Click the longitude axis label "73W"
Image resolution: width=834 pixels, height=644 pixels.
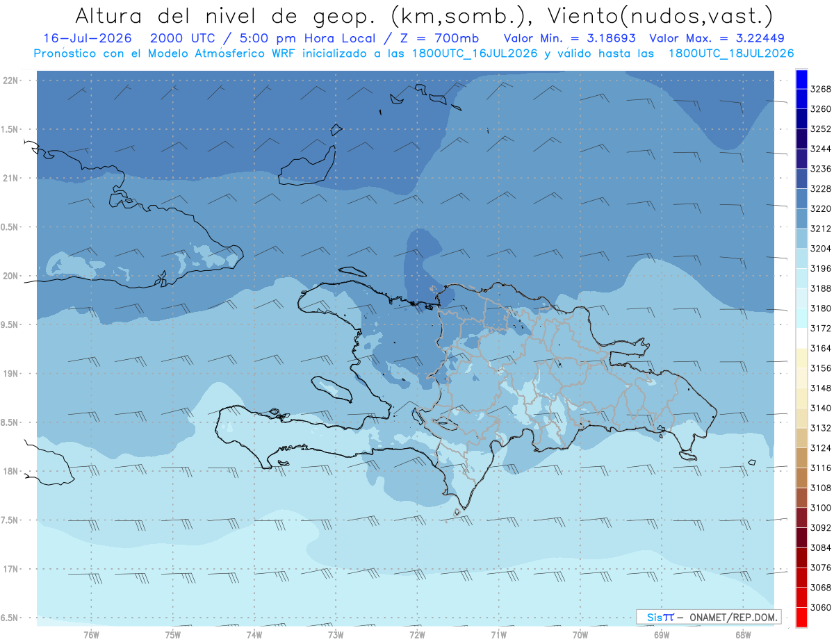[336, 635]
